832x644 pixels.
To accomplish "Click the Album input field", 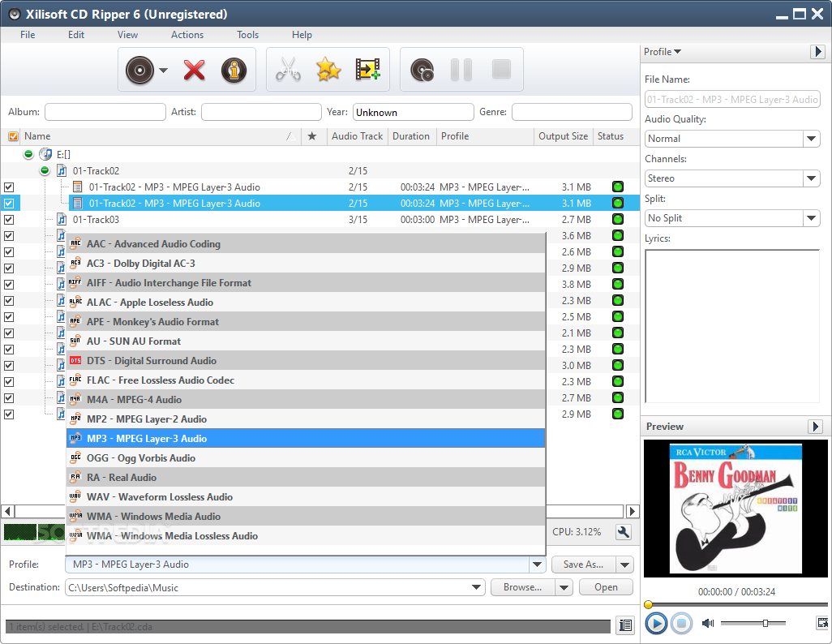I will coord(105,112).
